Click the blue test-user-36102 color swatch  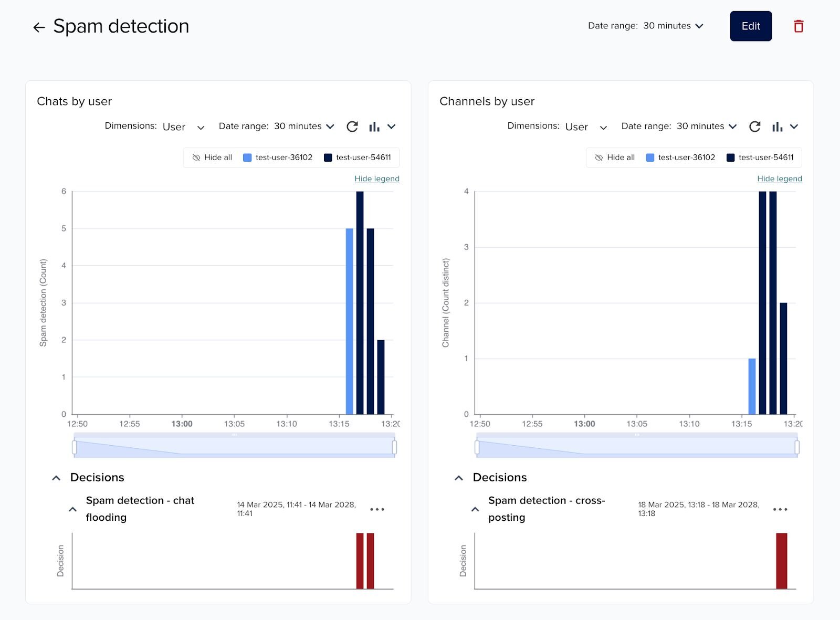click(247, 157)
